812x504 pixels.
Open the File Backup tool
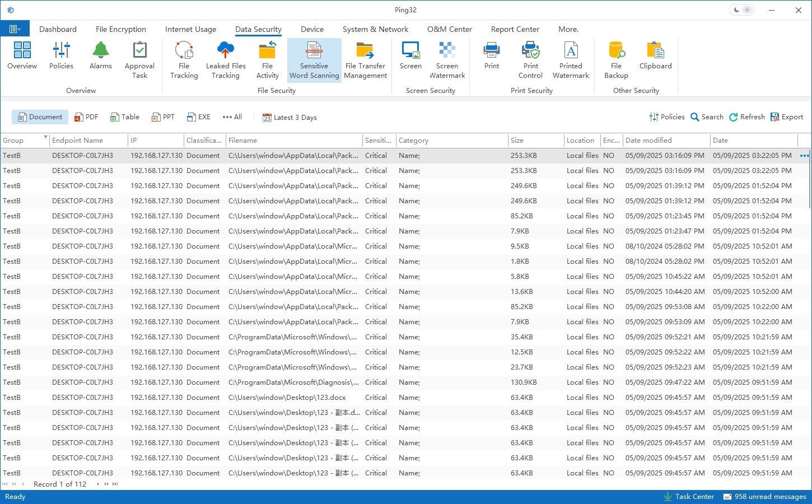coord(616,60)
